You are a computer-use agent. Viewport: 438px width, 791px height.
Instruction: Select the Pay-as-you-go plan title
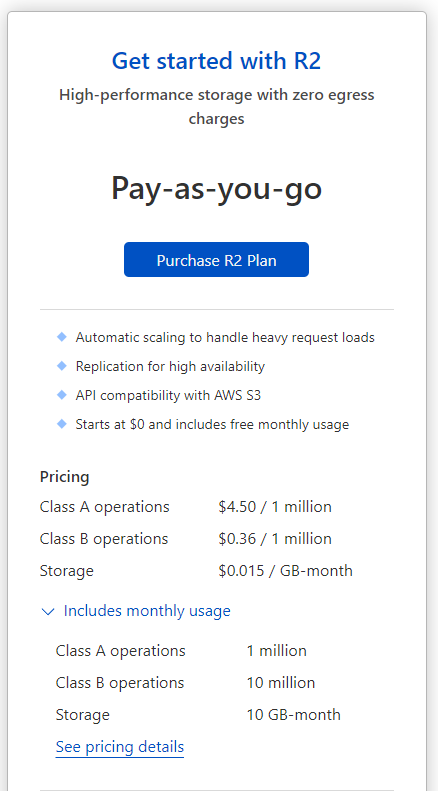(216, 189)
